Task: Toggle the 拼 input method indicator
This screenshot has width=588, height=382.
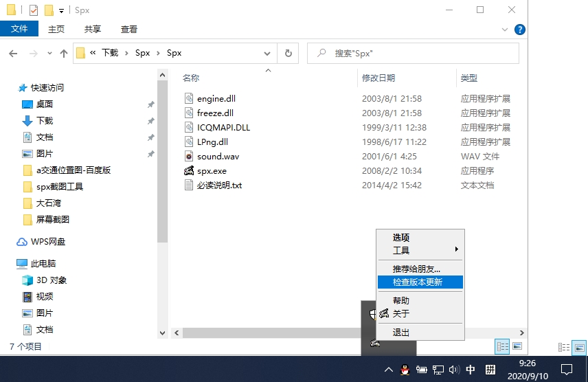Action: point(490,370)
